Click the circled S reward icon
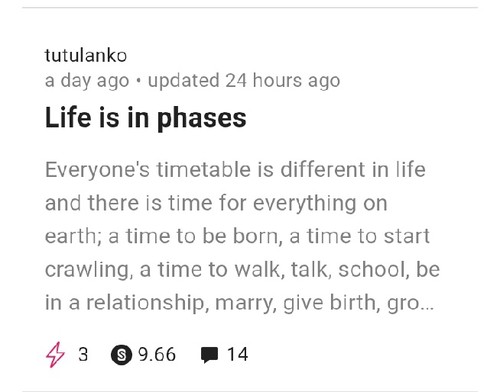This screenshot has height=392, width=500. (121, 355)
